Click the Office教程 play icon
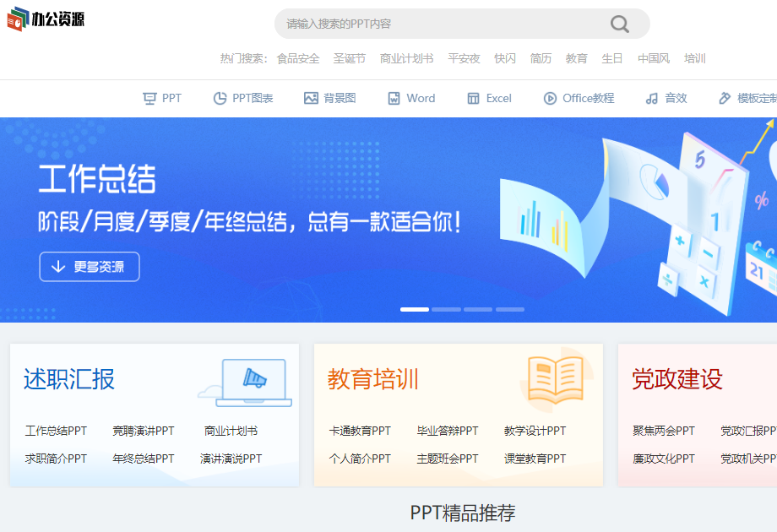Screen dimensions: 777x532 [549, 98]
